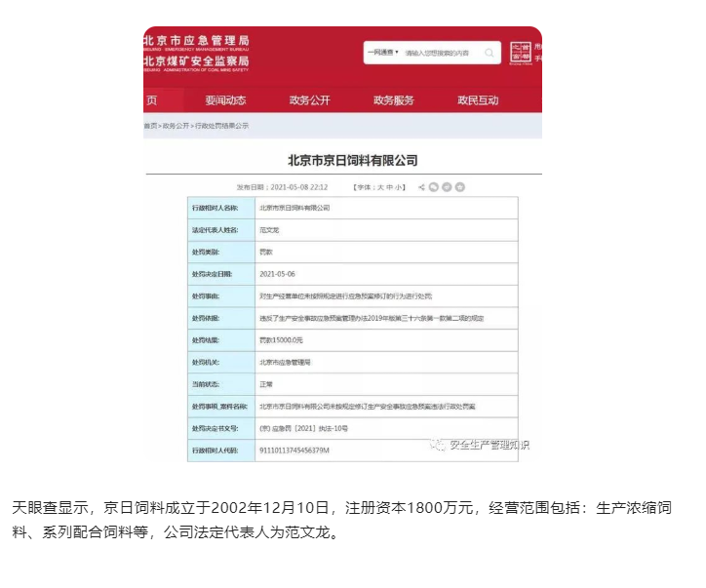This screenshot has width=706, height=588.
Task: Click the 处罚结果 label cell
Action: click(221, 340)
